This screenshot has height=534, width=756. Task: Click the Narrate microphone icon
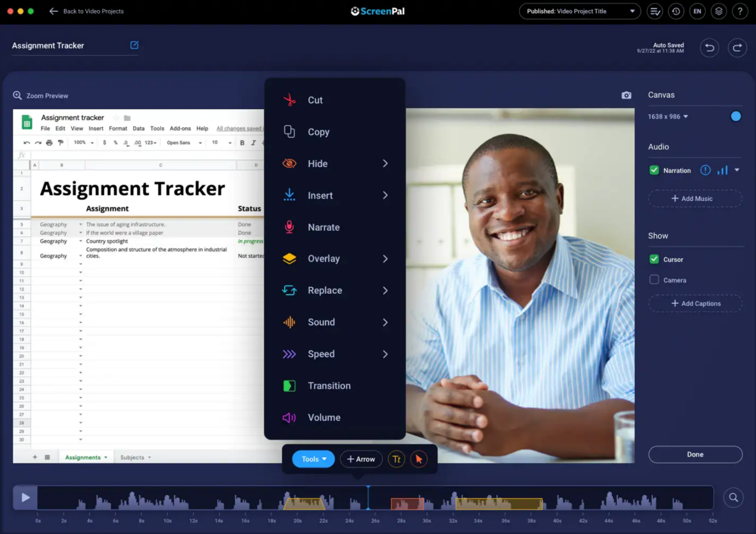point(289,227)
